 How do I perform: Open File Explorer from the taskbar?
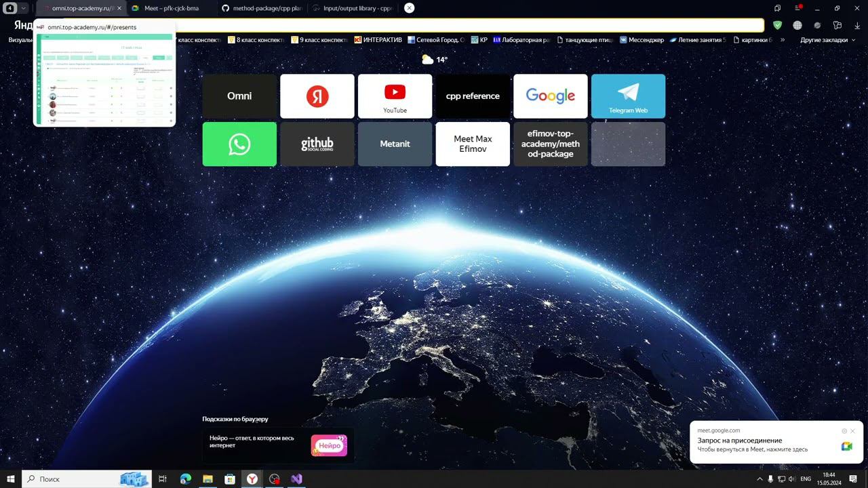point(208,479)
